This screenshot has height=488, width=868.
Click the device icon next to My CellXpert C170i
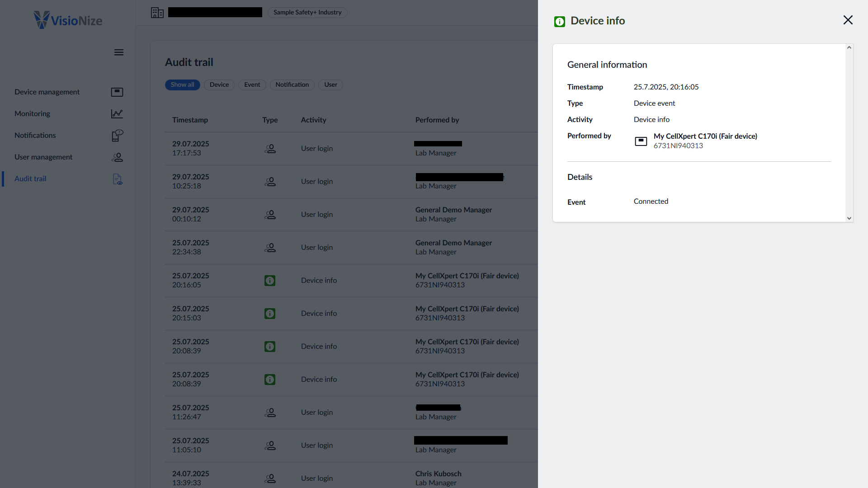(x=641, y=141)
